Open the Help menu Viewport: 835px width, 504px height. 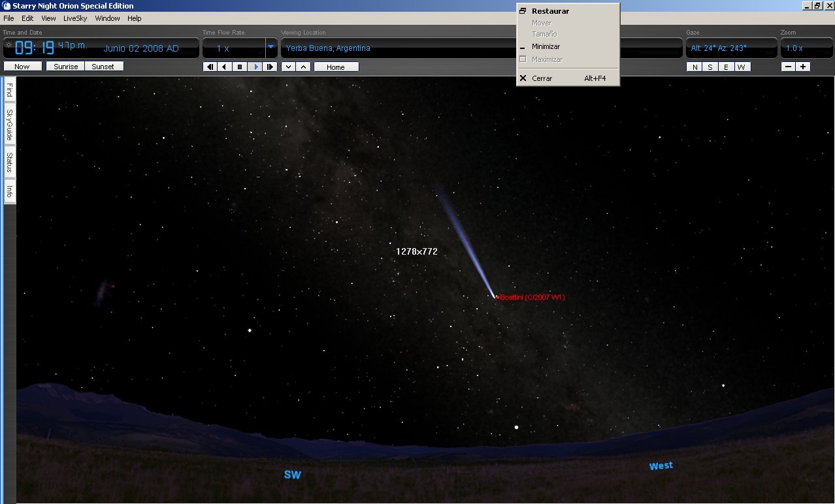(x=135, y=18)
